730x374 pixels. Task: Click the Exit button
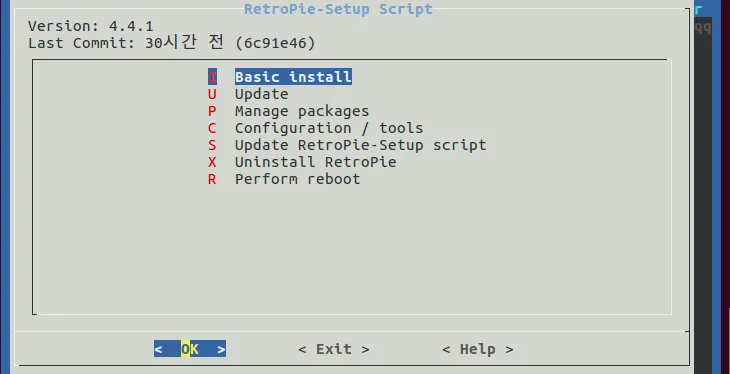tap(334, 349)
